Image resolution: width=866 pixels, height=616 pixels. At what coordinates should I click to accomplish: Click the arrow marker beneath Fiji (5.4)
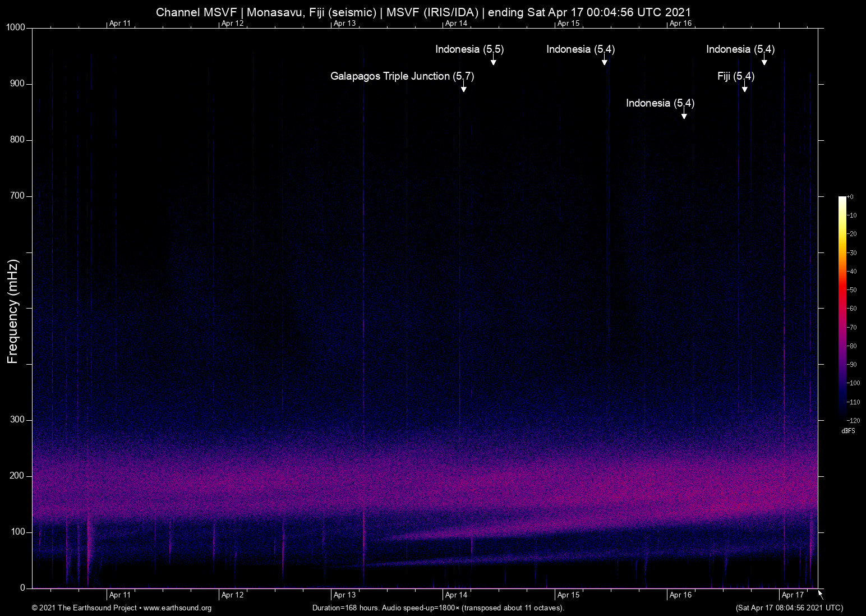tap(744, 87)
